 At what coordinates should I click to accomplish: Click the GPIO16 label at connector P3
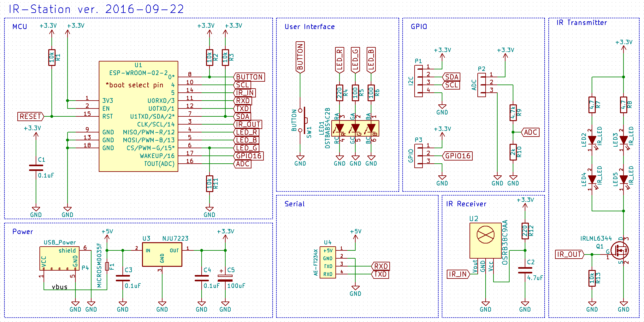[457, 156]
